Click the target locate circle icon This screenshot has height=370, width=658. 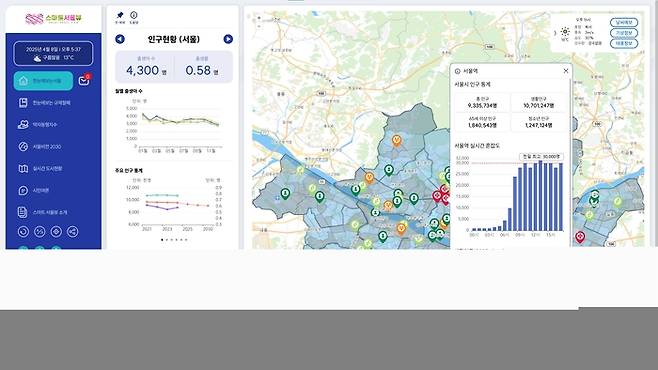tap(56, 232)
